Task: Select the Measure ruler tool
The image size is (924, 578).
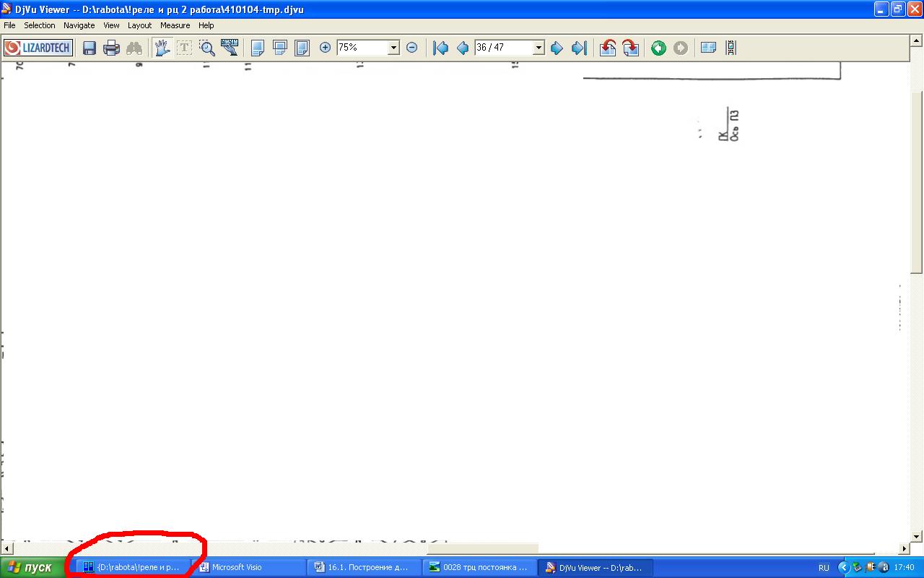Action: 230,48
